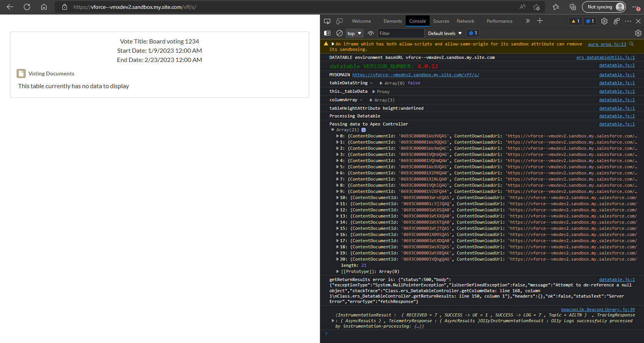Screen dimensions: 644x343
Task: Click the Voting Documents heading
Action: coord(51,74)
